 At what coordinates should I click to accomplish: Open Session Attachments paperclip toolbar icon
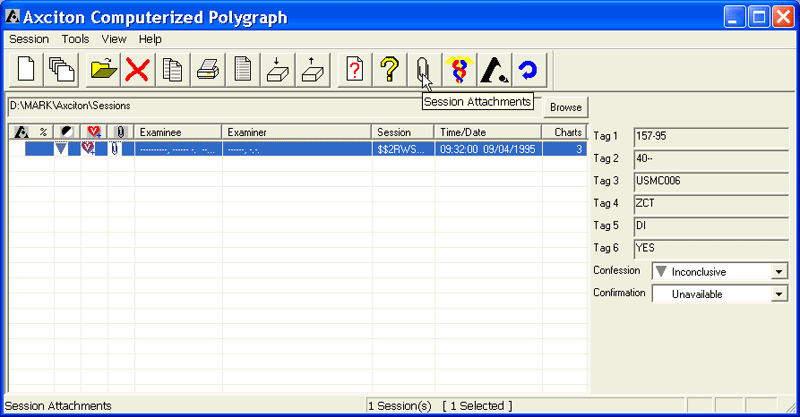(x=423, y=69)
